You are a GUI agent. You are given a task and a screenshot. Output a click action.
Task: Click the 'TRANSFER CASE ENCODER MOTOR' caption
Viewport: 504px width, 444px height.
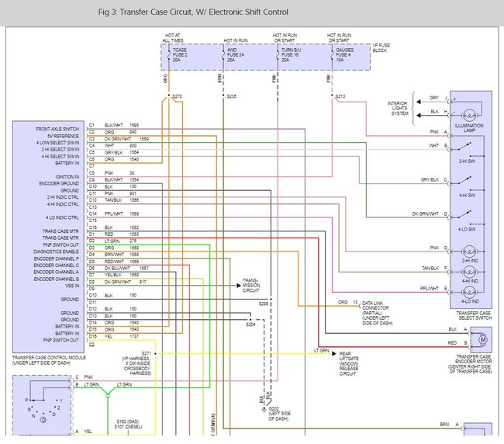click(470, 364)
